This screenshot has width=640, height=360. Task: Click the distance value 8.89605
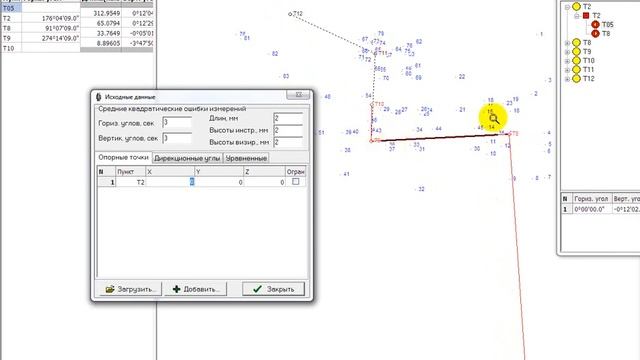point(109,43)
